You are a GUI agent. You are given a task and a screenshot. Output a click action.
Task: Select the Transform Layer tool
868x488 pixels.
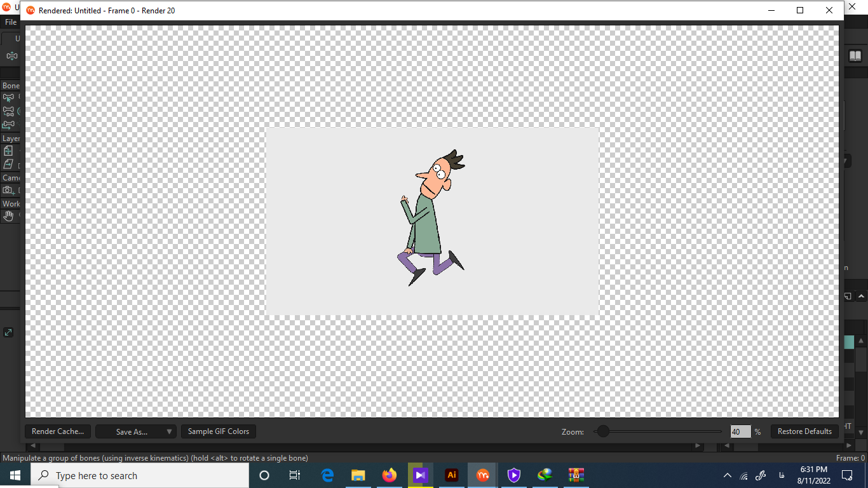click(x=8, y=151)
